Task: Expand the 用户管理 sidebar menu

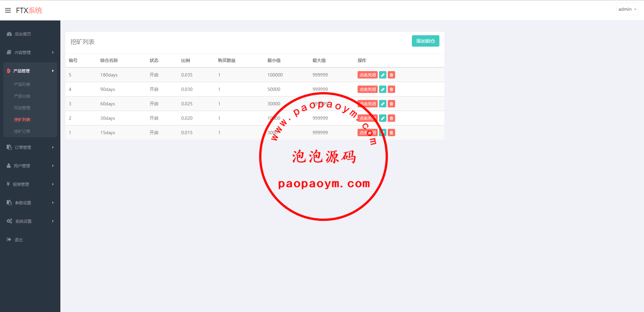Action: 30,166
